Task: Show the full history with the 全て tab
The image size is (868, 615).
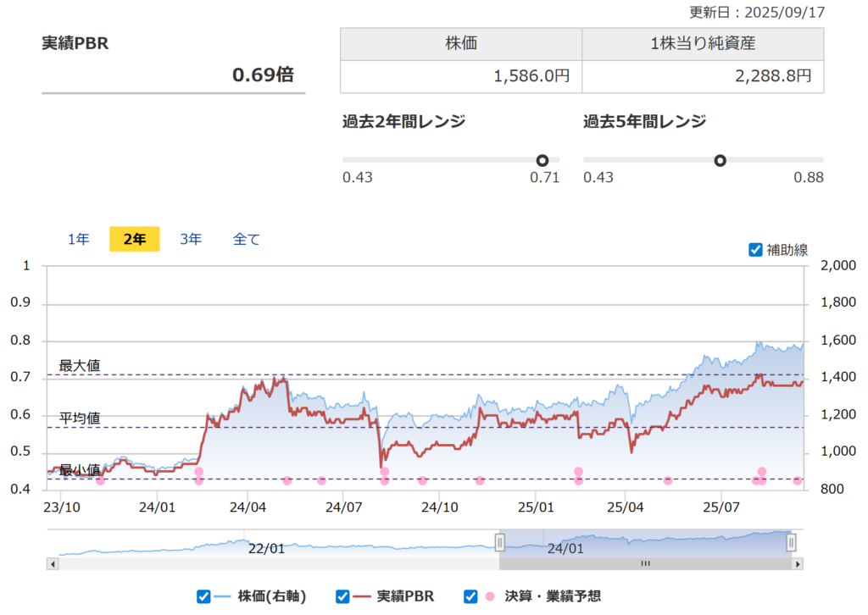Action: click(x=247, y=240)
